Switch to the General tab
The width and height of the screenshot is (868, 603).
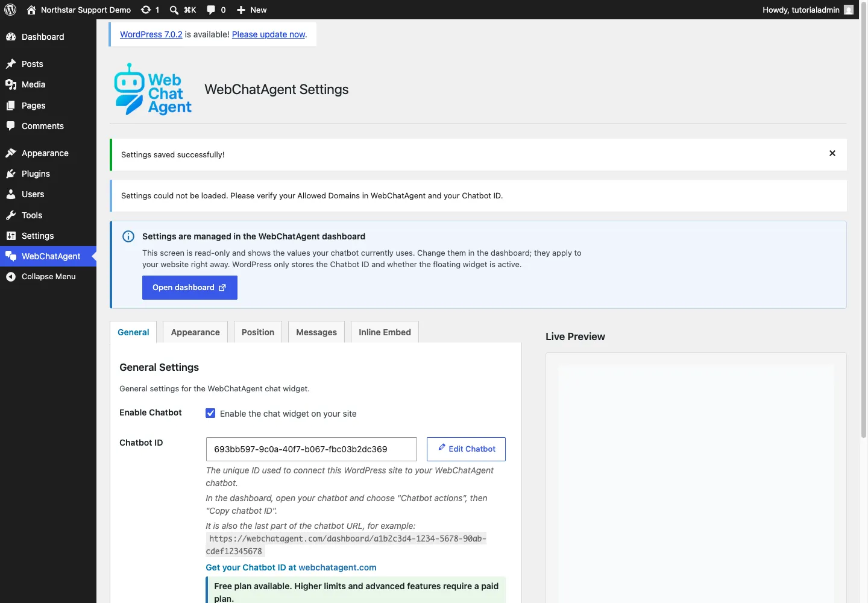tap(133, 332)
